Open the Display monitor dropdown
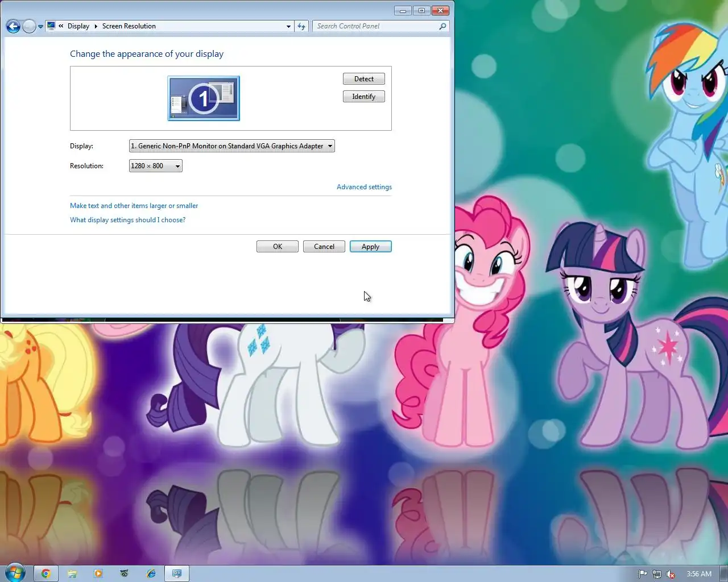Screen dimensions: 728x582 coord(232,146)
